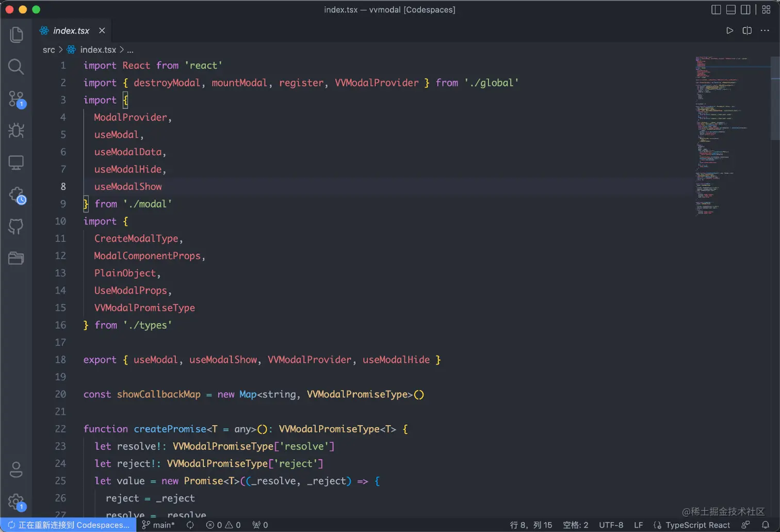Toggle the bottom panel
The height and width of the screenshot is (532, 780).
(731, 9)
